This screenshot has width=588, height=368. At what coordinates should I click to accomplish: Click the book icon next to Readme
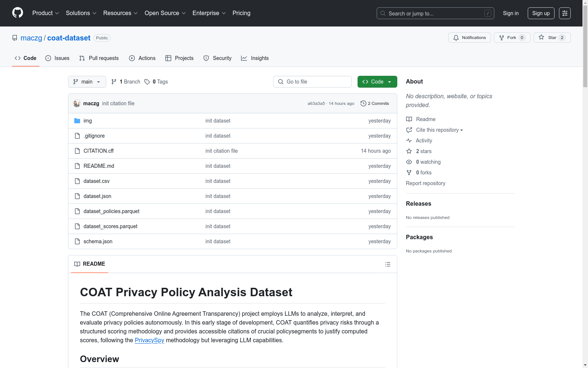click(409, 119)
